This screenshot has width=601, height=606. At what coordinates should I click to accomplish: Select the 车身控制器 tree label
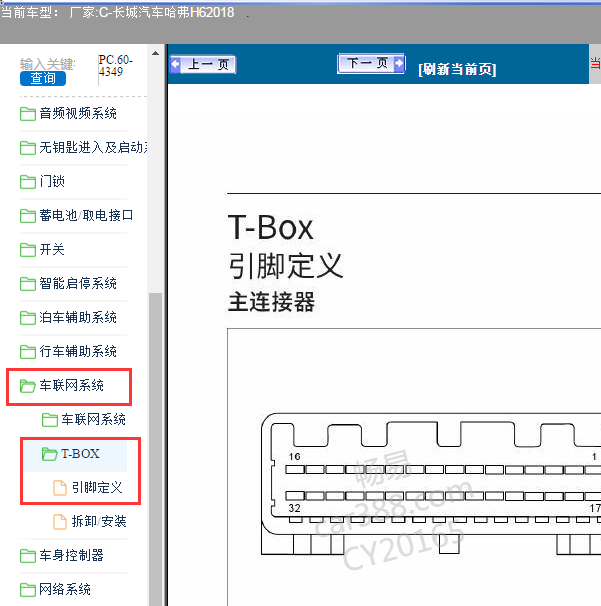tap(72, 555)
